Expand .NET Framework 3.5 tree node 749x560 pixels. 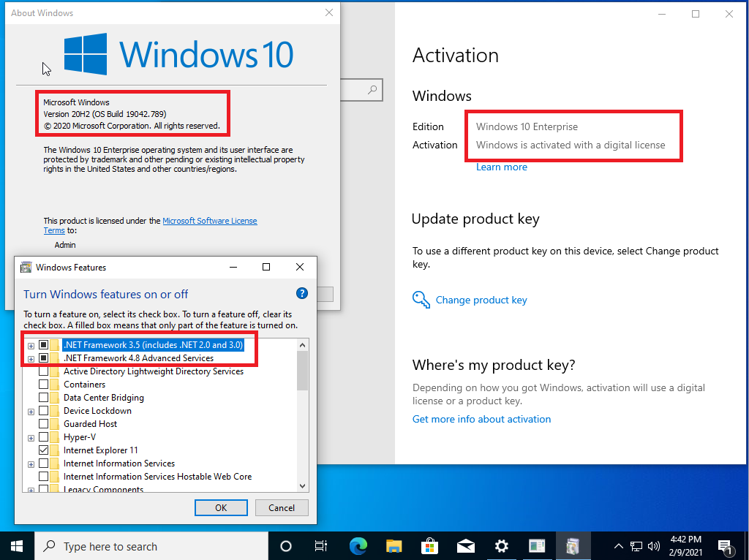tap(31, 346)
